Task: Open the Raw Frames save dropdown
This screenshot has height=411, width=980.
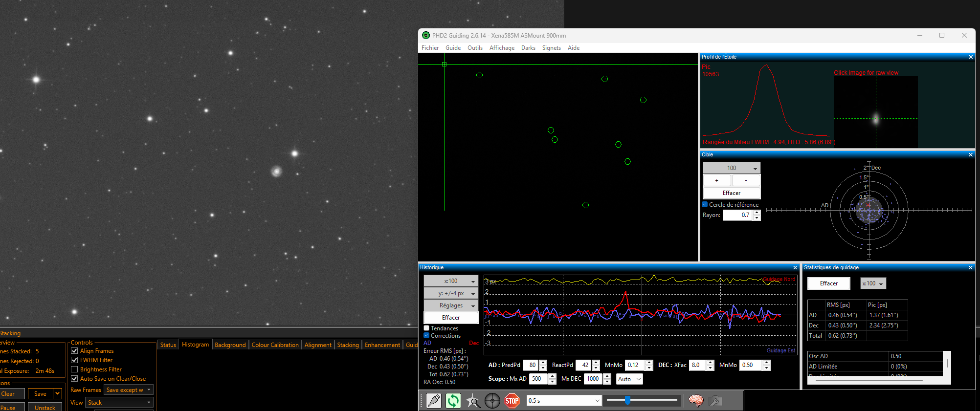Action: 129,390
